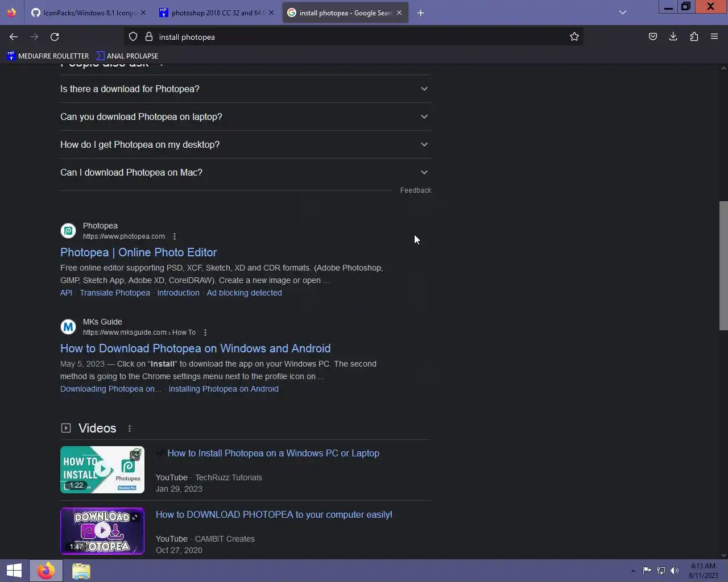Screen dimensions: 728x582
Task: Click the pinned Firefox tab icon
Action: [12, 13]
